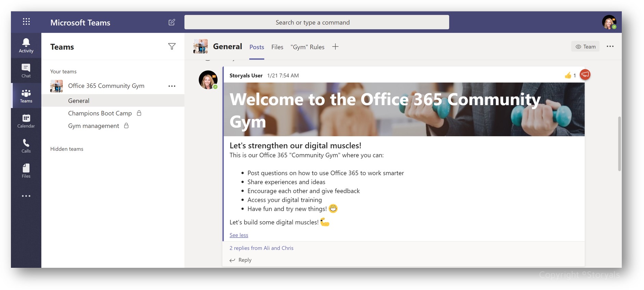Click Storyals User's avatar beside the post
This screenshot has width=644, height=290.
(208, 80)
